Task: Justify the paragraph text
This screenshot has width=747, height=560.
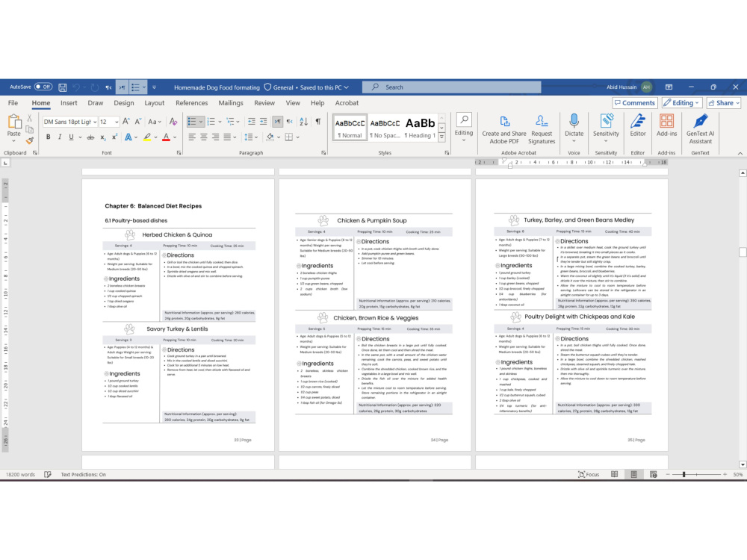Action: (227, 137)
